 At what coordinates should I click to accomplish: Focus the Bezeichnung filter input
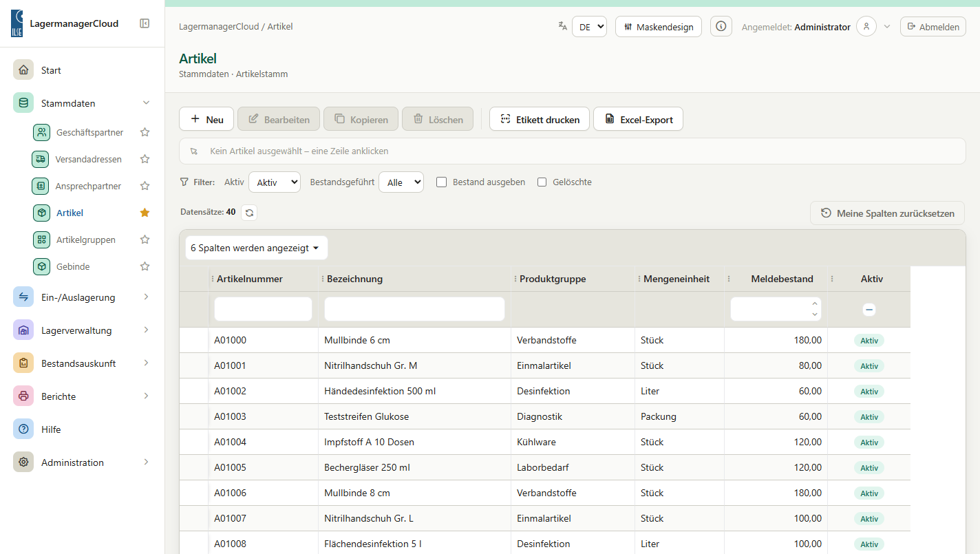point(414,309)
